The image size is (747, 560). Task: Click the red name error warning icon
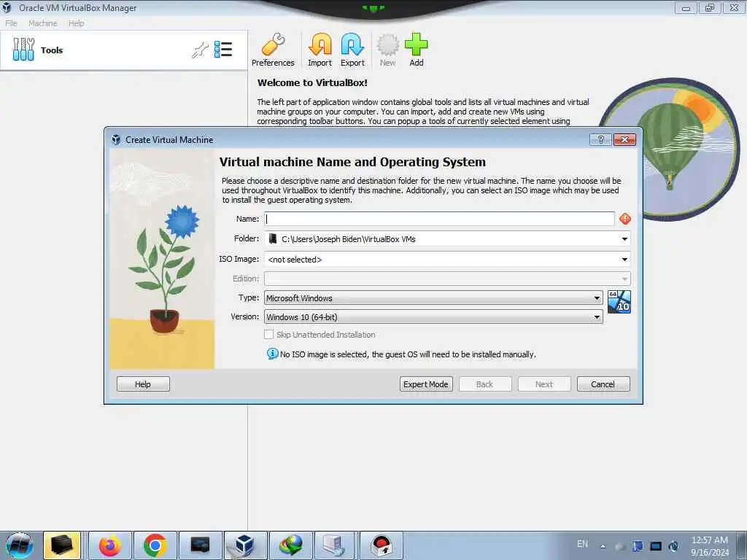pyautogui.click(x=625, y=219)
